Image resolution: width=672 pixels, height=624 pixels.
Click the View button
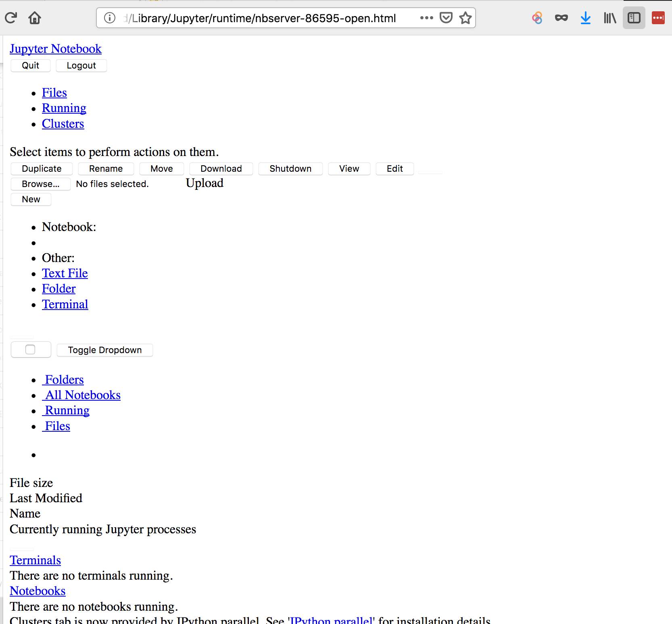click(349, 169)
